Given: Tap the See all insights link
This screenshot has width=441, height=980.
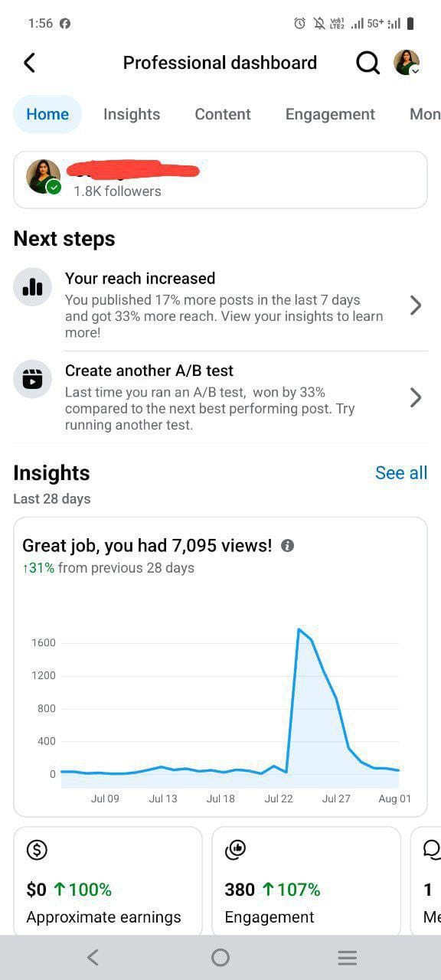Looking at the screenshot, I should (401, 473).
